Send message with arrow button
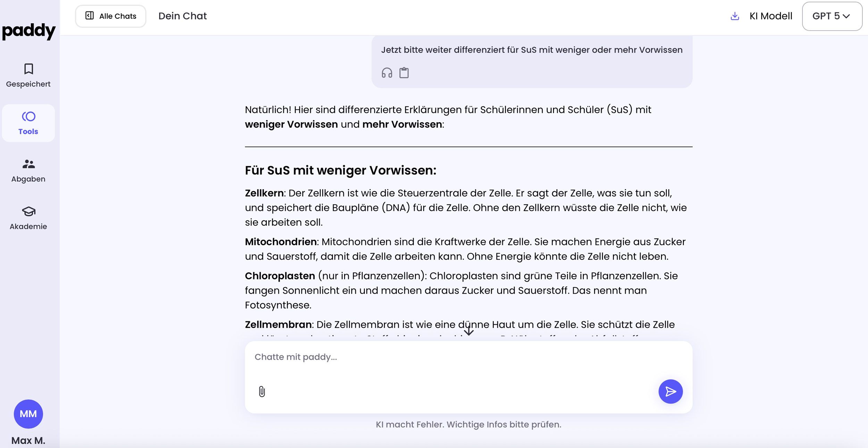 pyautogui.click(x=670, y=391)
